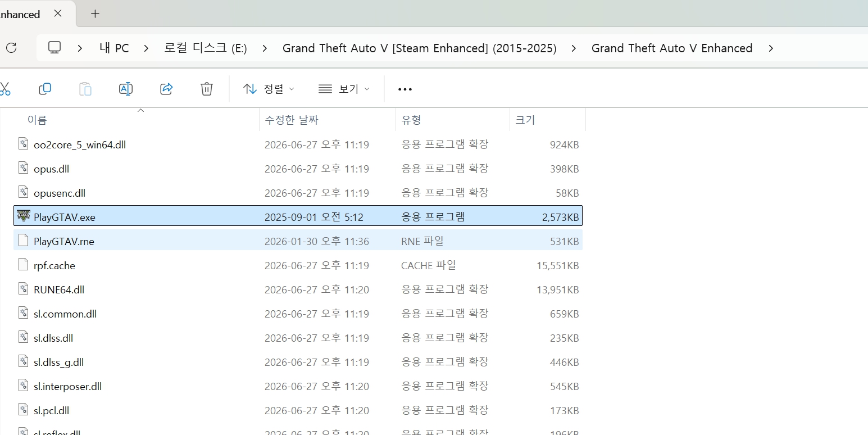Open the 보기 view dropdown
This screenshot has width=868, height=435.
[x=344, y=89]
